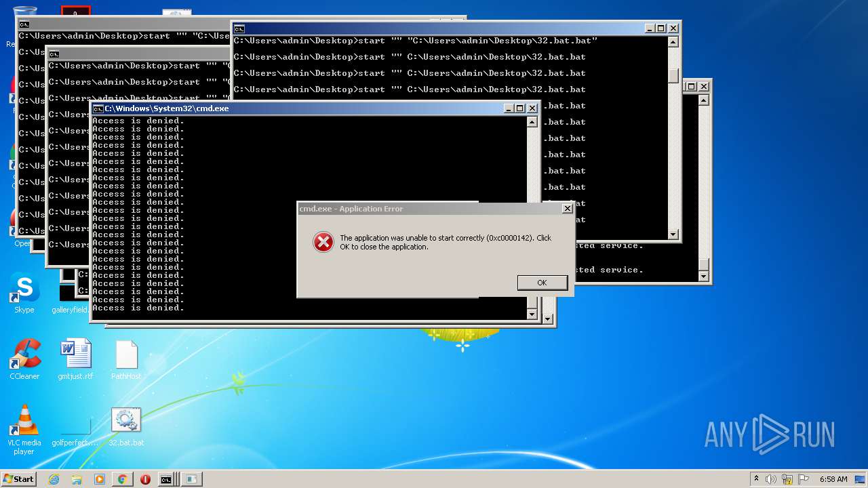Image resolution: width=868 pixels, height=488 pixels.
Task: Click scrollbar thumb of top-right cmd window
Action: [673, 75]
